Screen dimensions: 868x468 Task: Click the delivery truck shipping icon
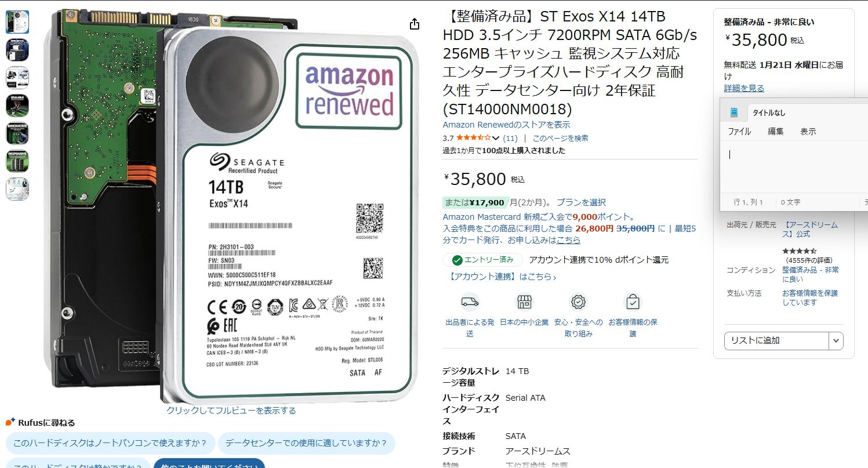(x=470, y=302)
